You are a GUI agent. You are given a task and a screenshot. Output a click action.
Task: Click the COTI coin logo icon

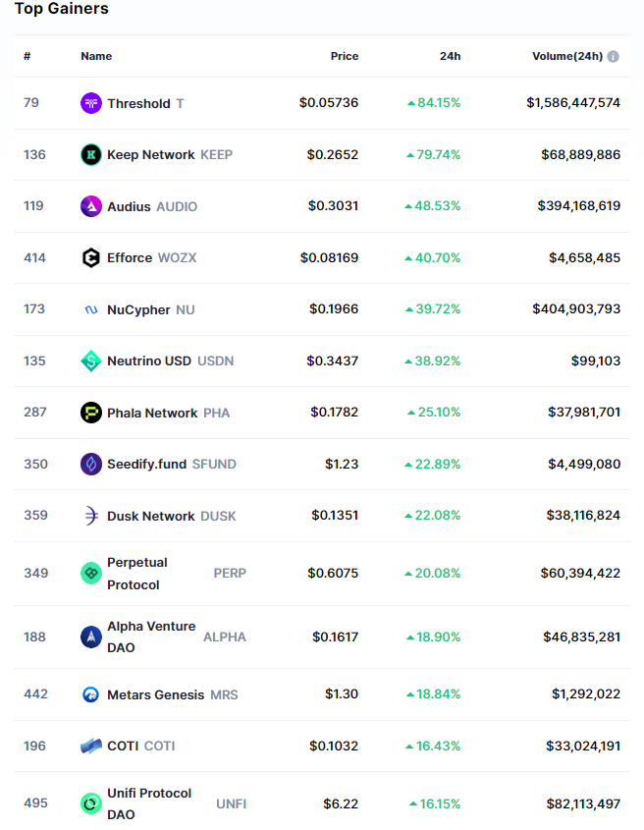[x=91, y=746]
